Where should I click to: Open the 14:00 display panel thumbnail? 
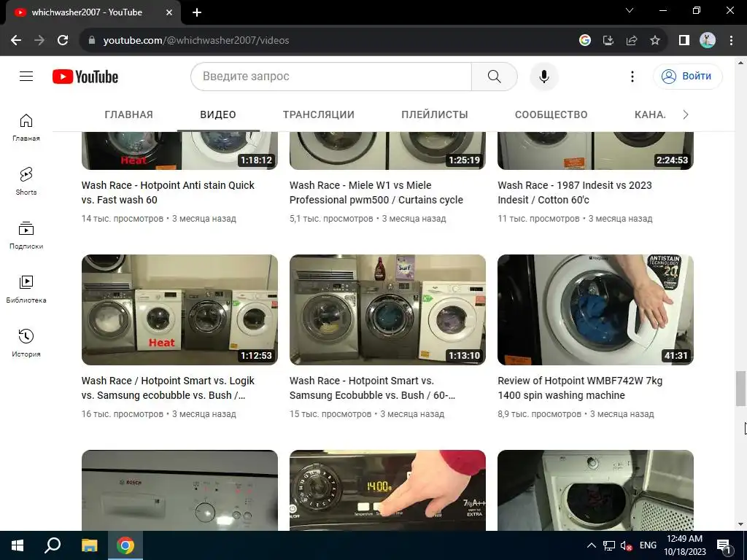click(388, 490)
